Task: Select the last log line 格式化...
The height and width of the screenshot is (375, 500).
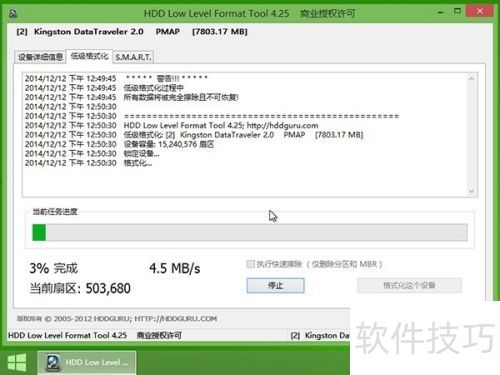Action: pyautogui.click(x=88, y=163)
